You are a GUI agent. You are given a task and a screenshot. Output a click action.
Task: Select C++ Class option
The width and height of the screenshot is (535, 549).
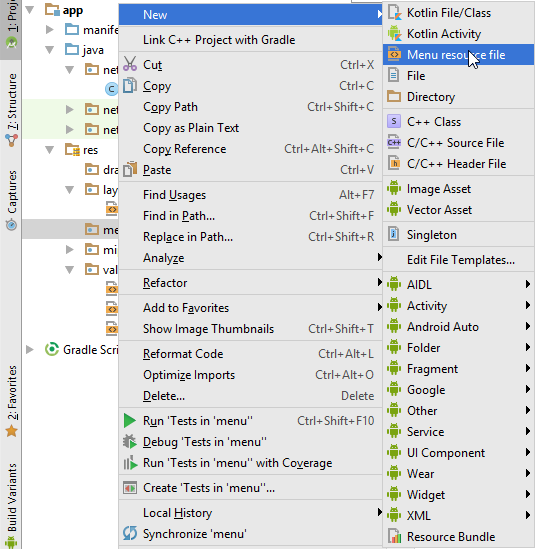458,122
